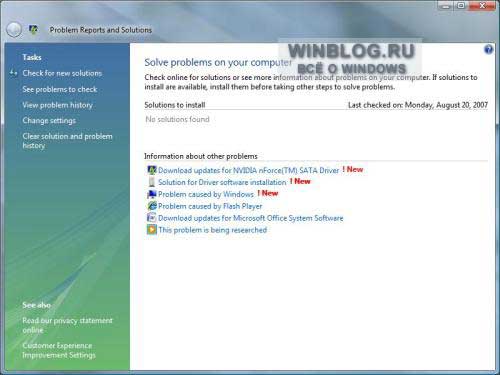Click the Information about other problems heading
Image resolution: width=500 pixels, height=375 pixels.
coord(201,156)
